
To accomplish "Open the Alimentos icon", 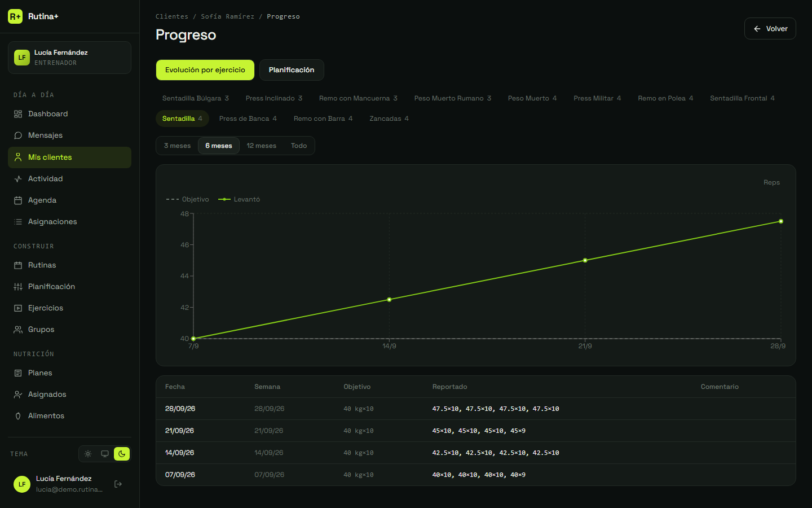I will [x=18, y=416].
